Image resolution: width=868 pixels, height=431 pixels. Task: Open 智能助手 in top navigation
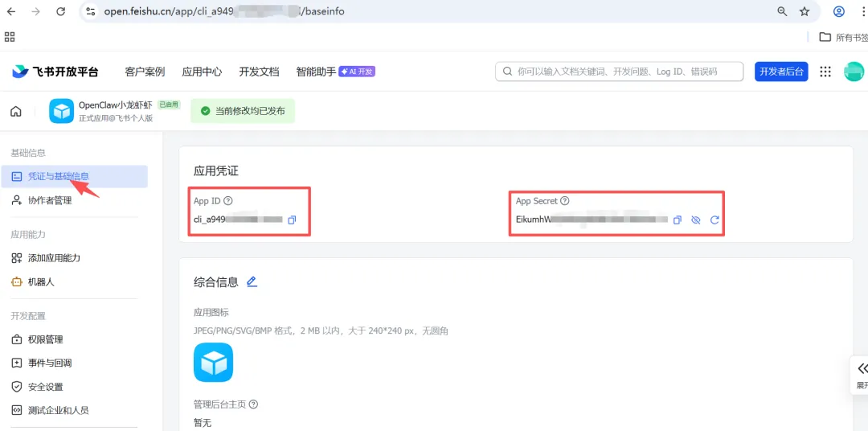point(316,72)
